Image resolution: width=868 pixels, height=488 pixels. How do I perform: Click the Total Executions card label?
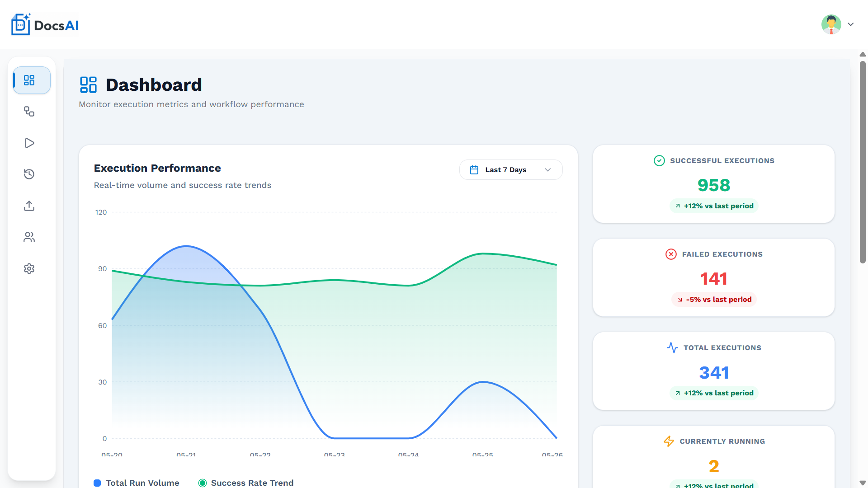tap(722, 348)
